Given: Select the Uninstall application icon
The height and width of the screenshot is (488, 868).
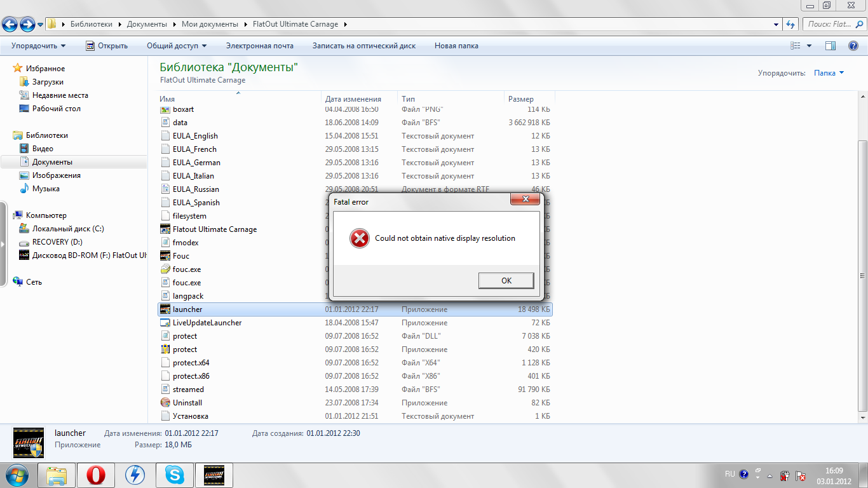Looking at the screenshot, I should (x=165, y=403).
